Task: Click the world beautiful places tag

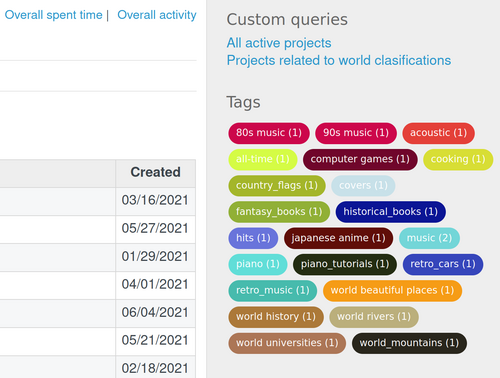Action: pos(392,291)
